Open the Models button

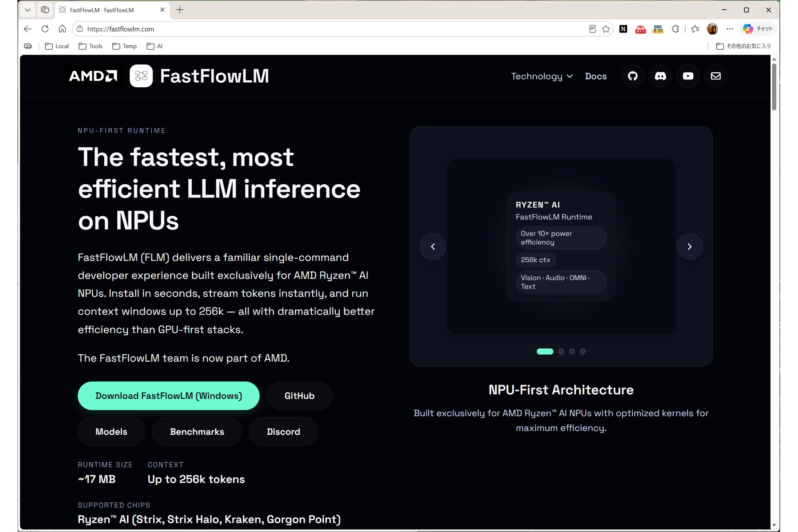point(111,431)
